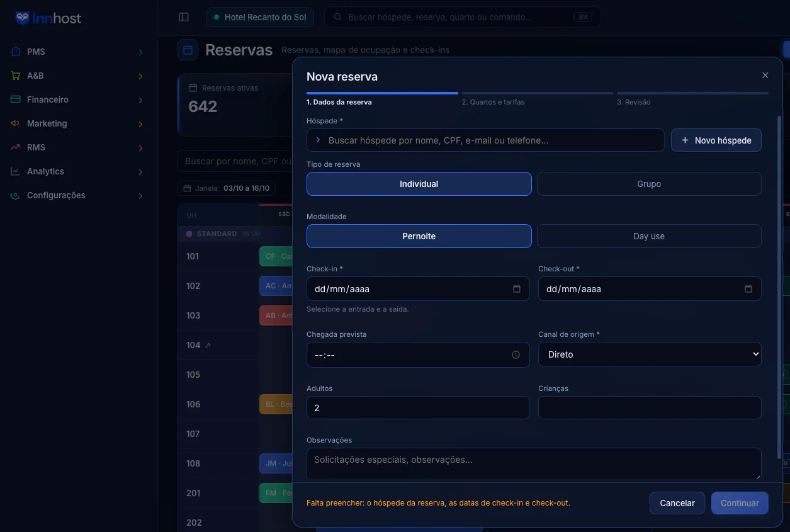This screenshot has height=532, width=790.
Task: Click the clock icon in Chegada prevista
Action: (516, 354)
